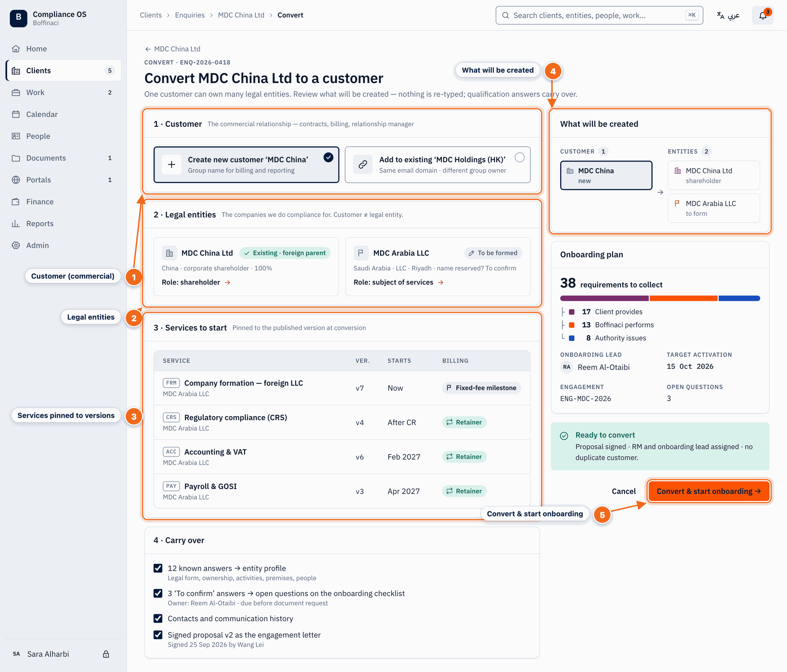Toggle Contacts and communication history checkbox
The image size is (787, 672).
pos(158,618)
